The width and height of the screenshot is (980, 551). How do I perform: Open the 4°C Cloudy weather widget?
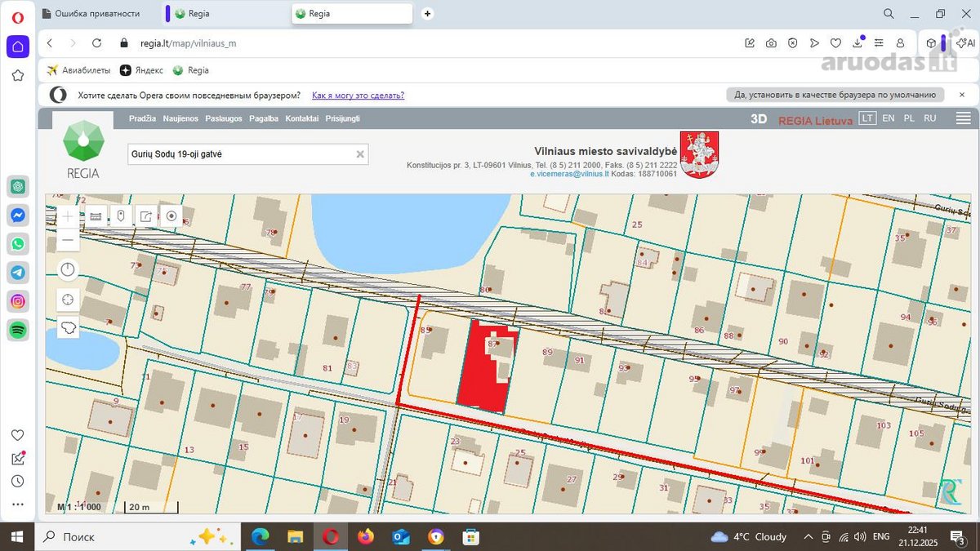[749, 536]
